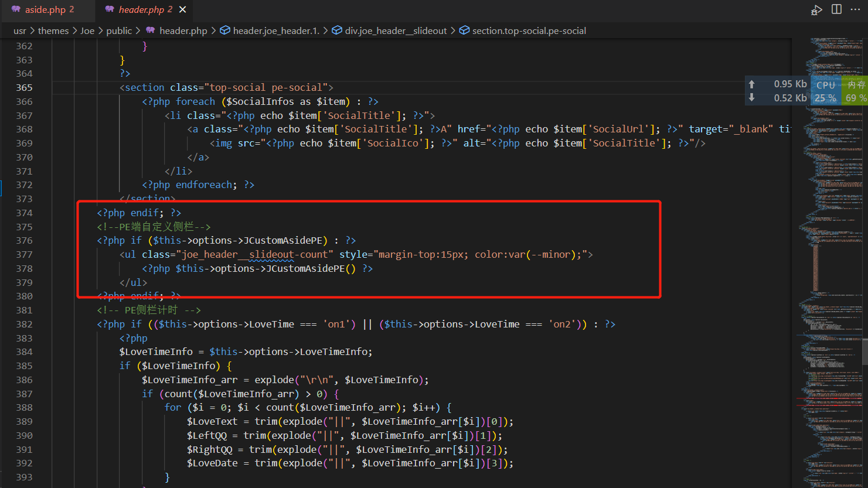Image resolution: width=868 pixels, height=488 pixels.
Task: Click the cube icon before header.joe_header breadcrumb
Action: pos(224,30)
